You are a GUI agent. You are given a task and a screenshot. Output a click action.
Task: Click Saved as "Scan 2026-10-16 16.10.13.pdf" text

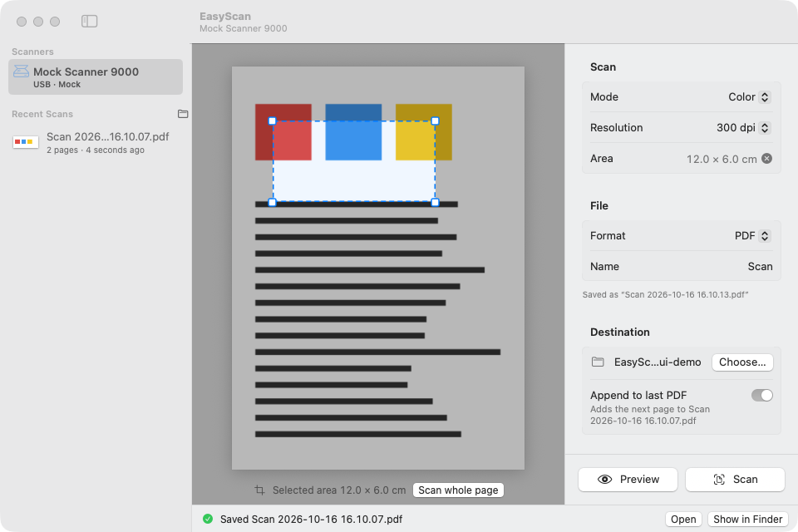665,295
